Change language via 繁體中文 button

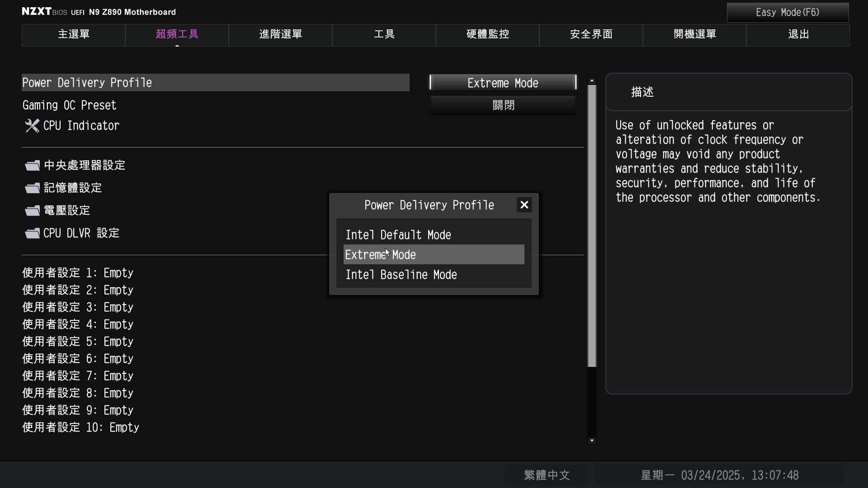(547, 475)
